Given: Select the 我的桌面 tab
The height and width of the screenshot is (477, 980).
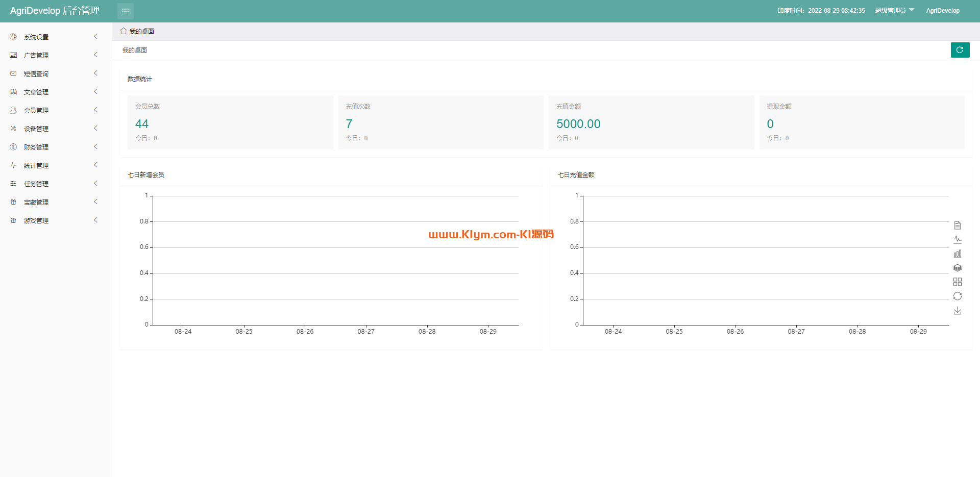Looking at the screenshot, I should click(x=141, y=32).
